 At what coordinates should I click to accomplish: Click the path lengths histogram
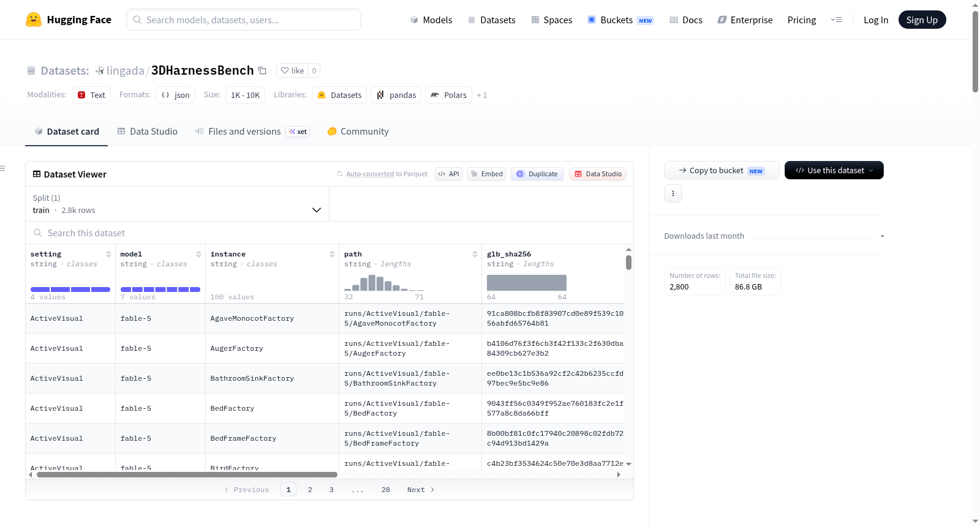pyautogui.click(x=384, y=283)
